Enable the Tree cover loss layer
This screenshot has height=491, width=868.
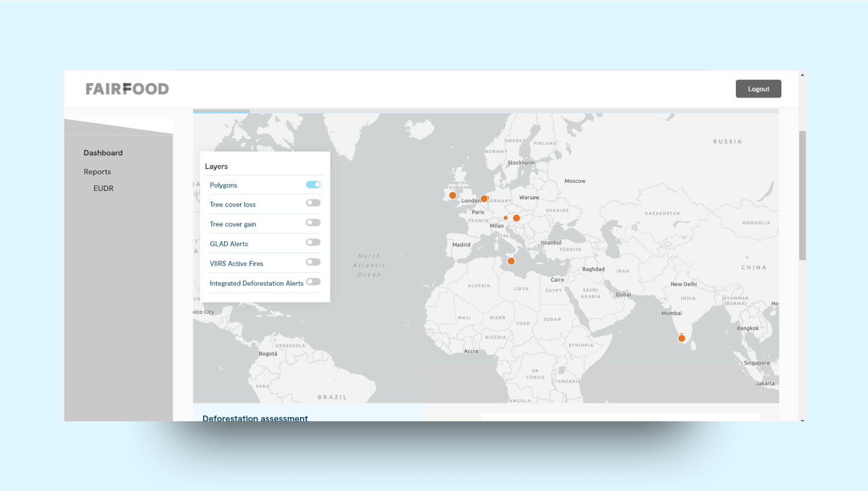coord(313,203)
